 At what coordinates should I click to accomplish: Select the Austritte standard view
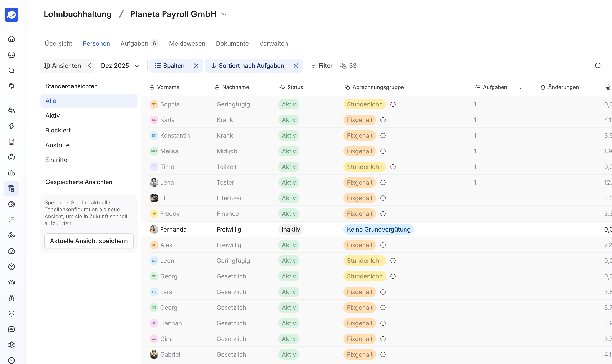point(89,145)
